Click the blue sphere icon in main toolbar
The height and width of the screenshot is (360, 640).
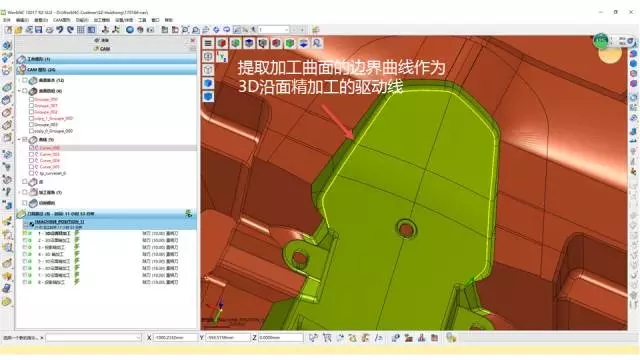[130, 30]
